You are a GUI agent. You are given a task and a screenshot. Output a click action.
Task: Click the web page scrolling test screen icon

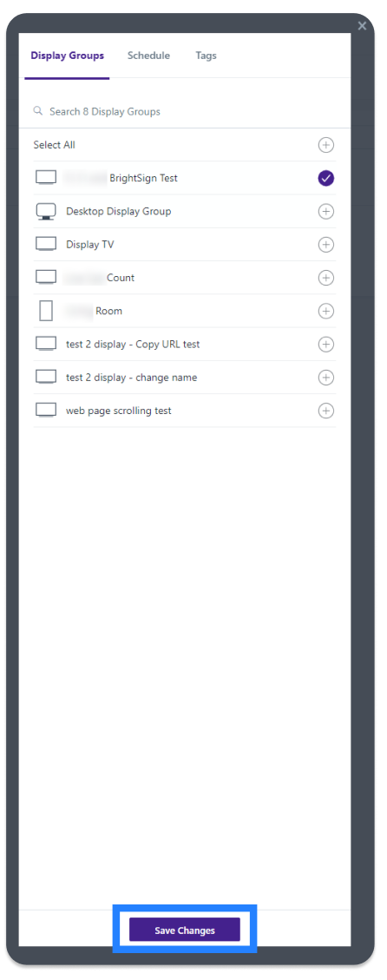click(x=46, y=411)
